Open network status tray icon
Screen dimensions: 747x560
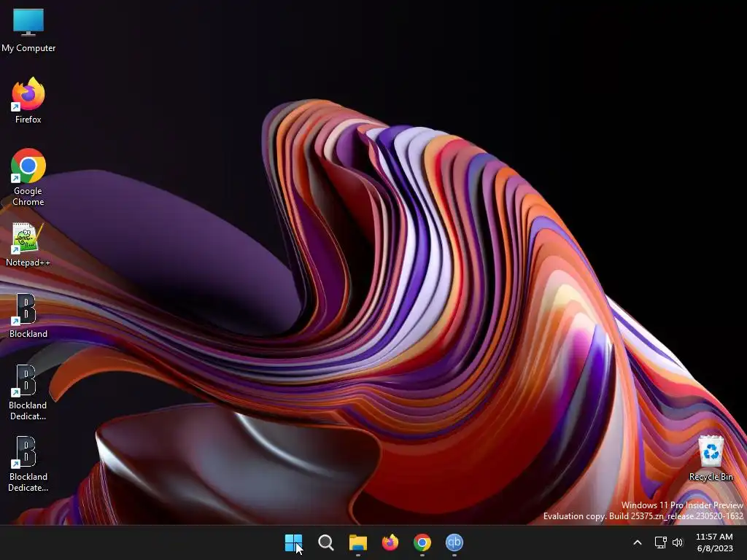pyautogui.click(x=660, y=542)
